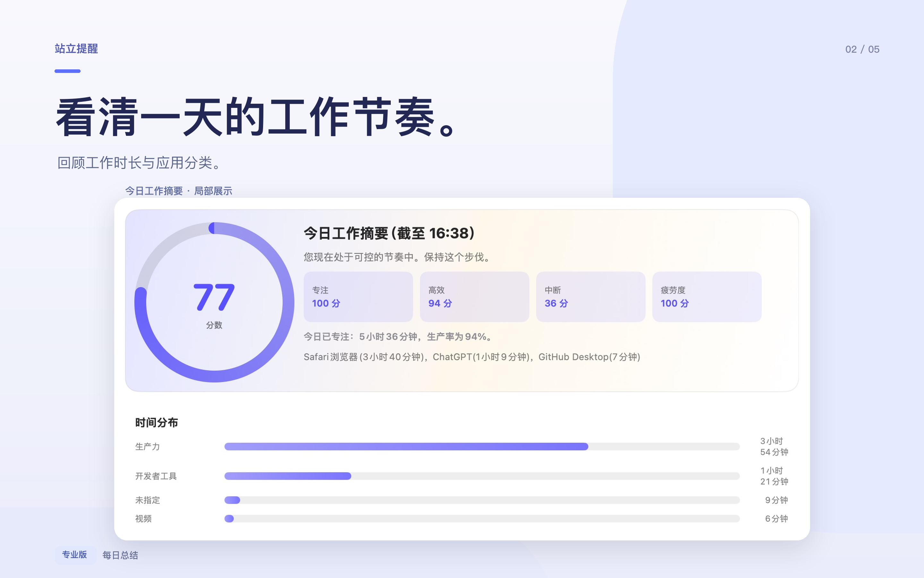Select the 中断 36 分 card
Image resolution: width=924 pixels, height=578 pixels.
coord(591,297)
